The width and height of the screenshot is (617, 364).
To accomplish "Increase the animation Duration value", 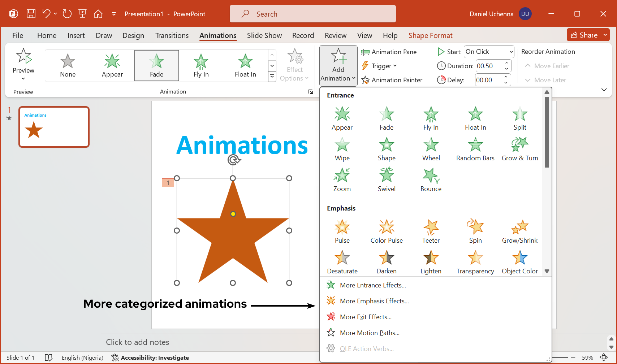I will (x=506, y=63).
